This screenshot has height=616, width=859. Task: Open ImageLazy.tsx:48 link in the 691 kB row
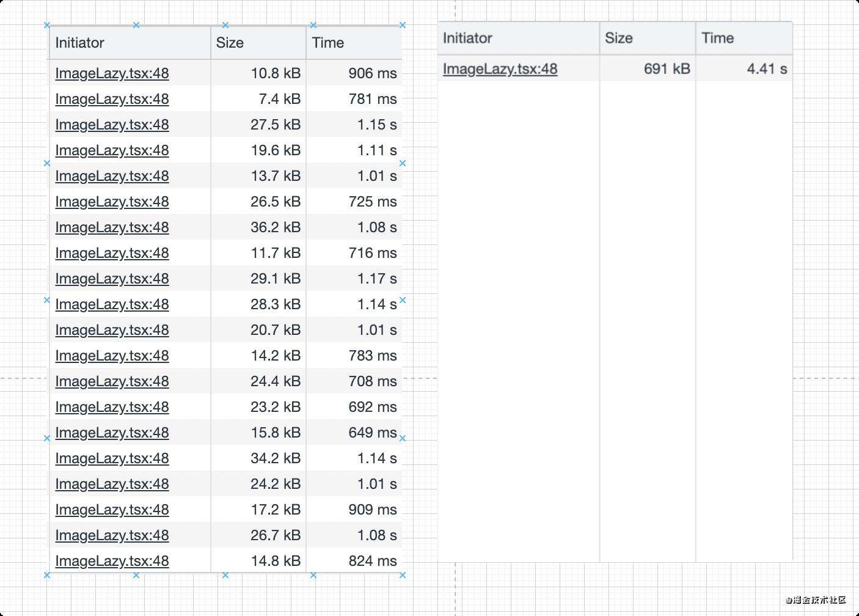500,69
